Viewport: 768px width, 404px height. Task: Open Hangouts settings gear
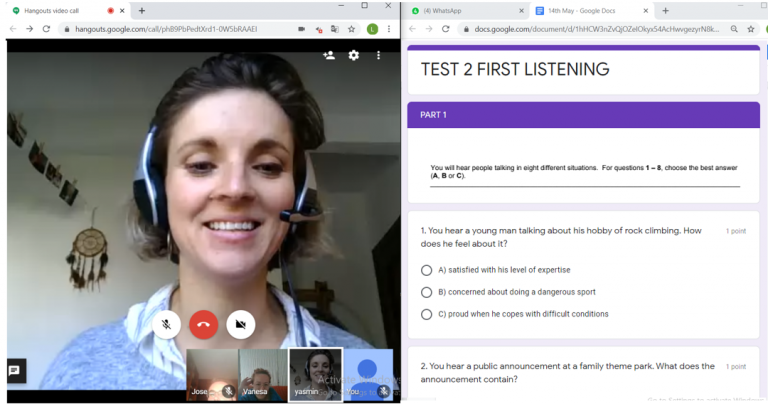tap(354, 55)
